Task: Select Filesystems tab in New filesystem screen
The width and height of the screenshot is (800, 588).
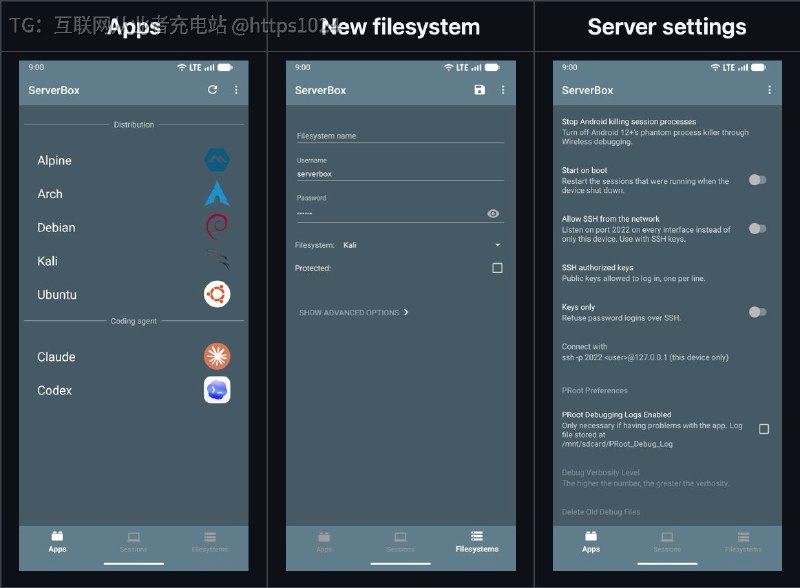Action: coord(477,542)
